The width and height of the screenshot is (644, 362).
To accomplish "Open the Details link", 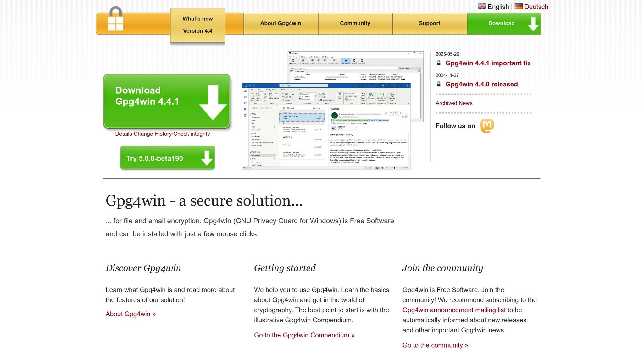I will [x=124, y=134].
